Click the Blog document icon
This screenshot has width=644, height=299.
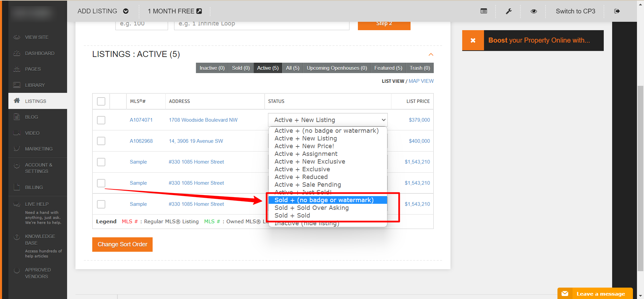pyautogui.click(x=17, y=117)
